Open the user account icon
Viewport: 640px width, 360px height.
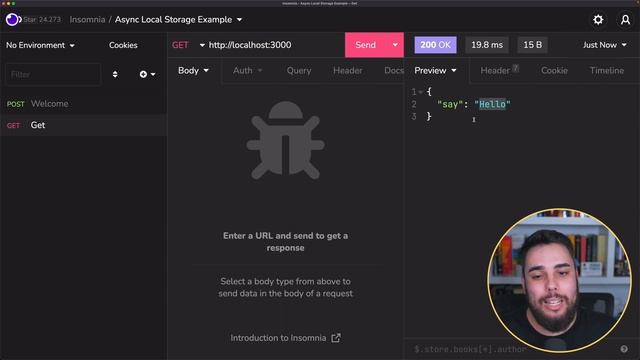pos(625,20)
